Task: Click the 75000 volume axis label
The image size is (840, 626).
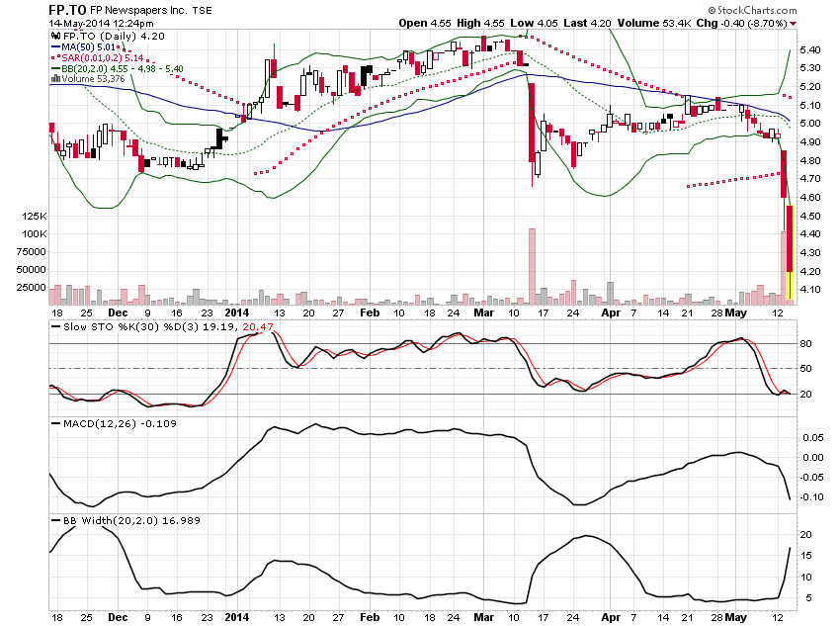Action: click(x=31, y=251)
